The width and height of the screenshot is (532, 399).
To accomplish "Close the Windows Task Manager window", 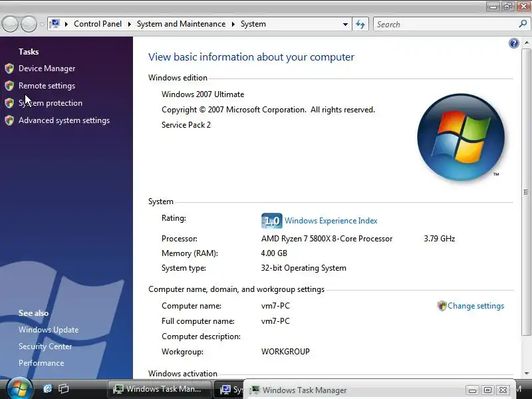I will (503, 390).
